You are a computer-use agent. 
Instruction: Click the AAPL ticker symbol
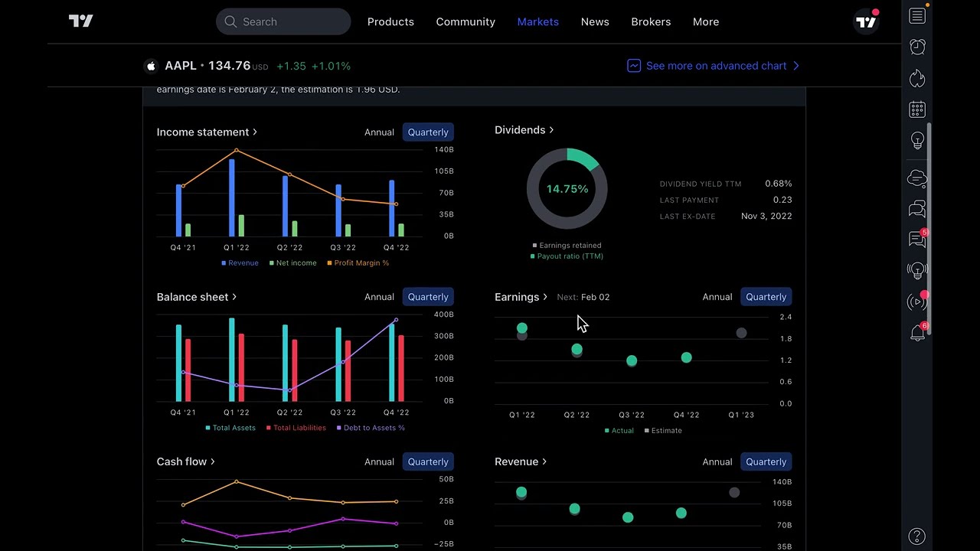(x=181, y=66)
